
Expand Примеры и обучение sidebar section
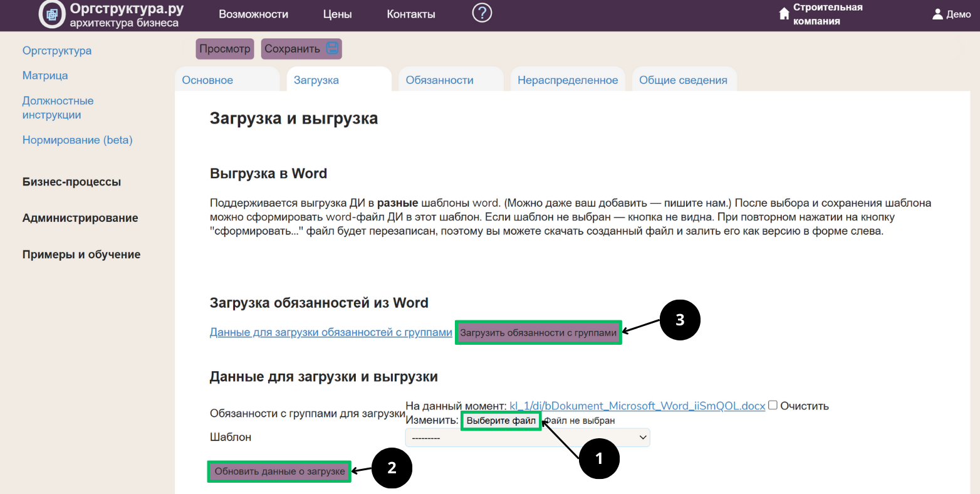[x=81, y=255]
